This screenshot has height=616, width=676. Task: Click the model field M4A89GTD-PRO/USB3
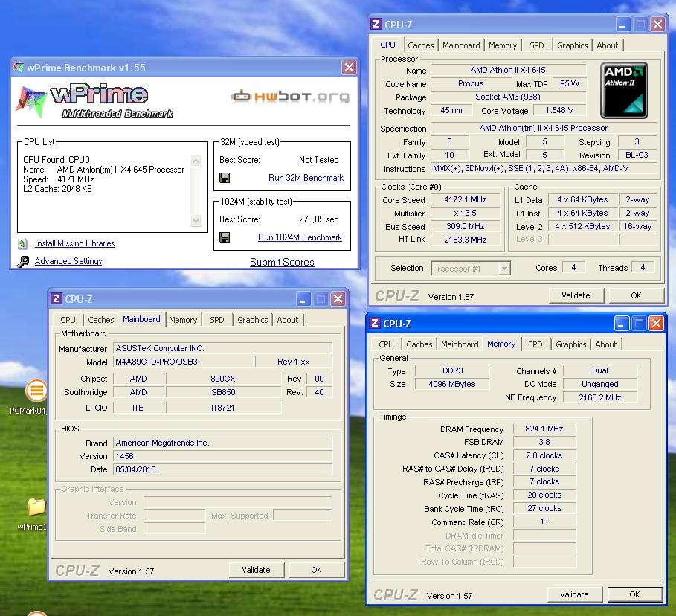(183, 362)
